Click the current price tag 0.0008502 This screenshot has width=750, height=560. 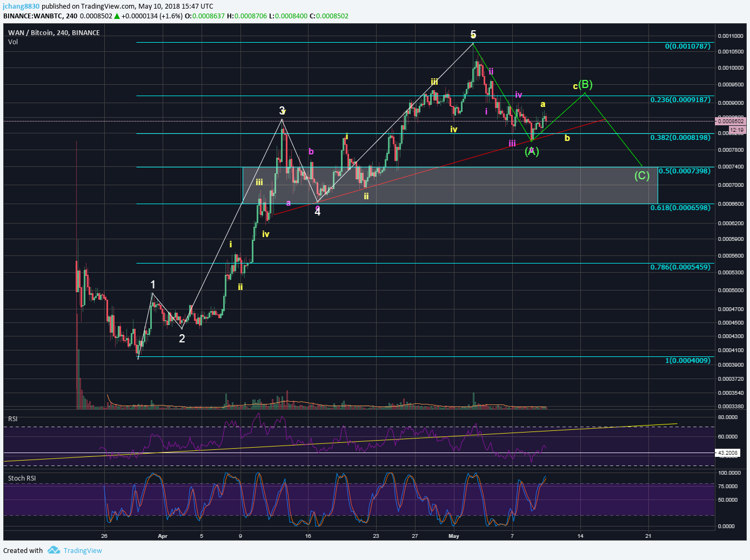tap(731, 122)
